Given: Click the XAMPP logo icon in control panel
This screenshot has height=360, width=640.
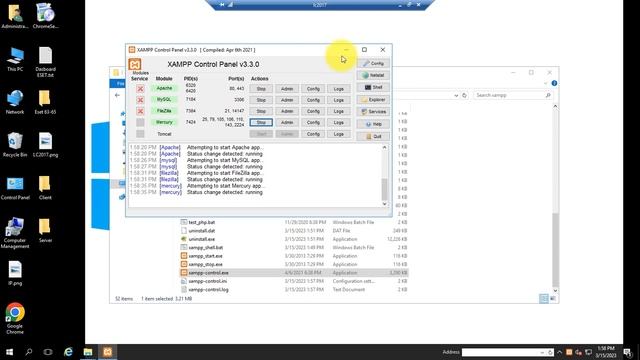Looking at the screenshot, I should coord(135,64).
